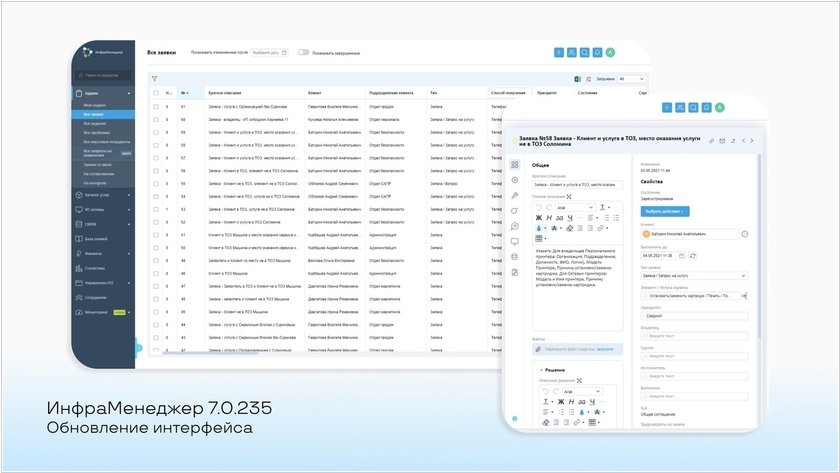Send request №58 by email envelope icon
This screenshot has height=473, width=840.
722,141
